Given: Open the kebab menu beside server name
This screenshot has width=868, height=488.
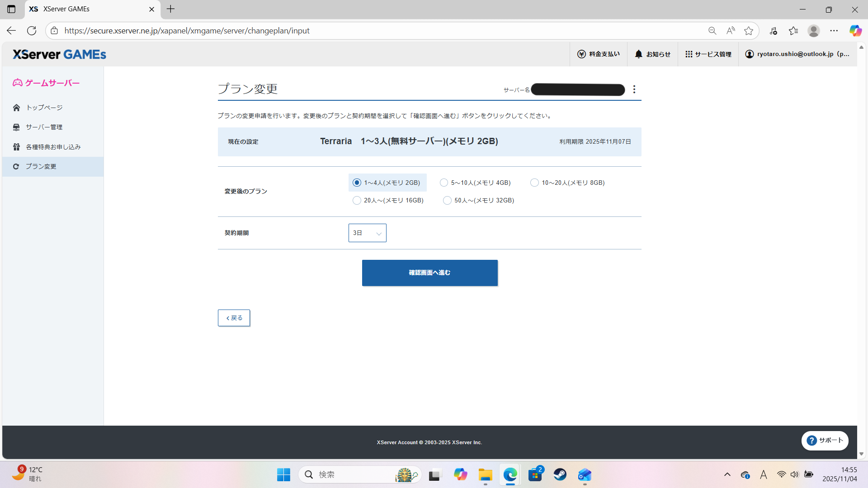Looking at the screenshot, I should pos(634,89).
